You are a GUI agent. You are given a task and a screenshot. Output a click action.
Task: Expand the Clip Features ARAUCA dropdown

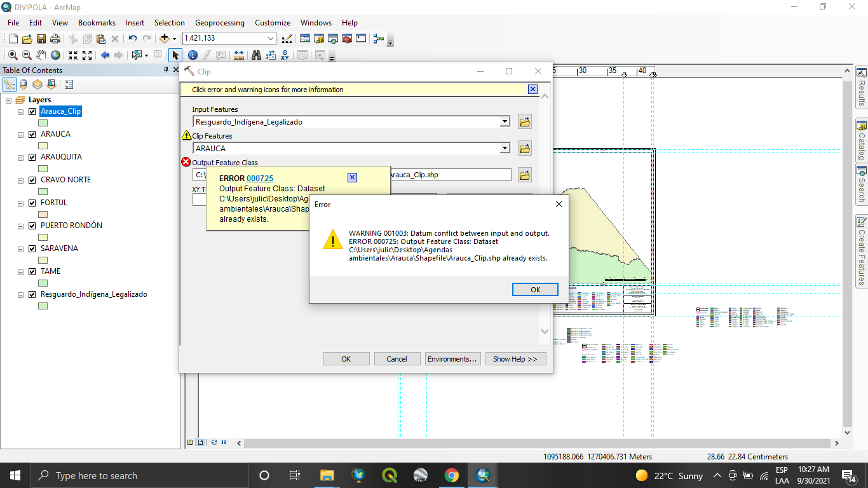click(x=505, y=148)
